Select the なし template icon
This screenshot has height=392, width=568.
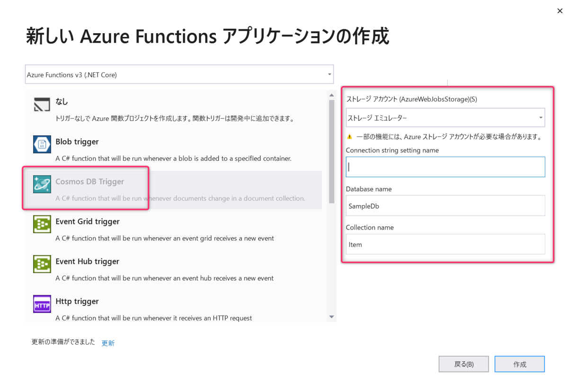[x=42, y=104]
